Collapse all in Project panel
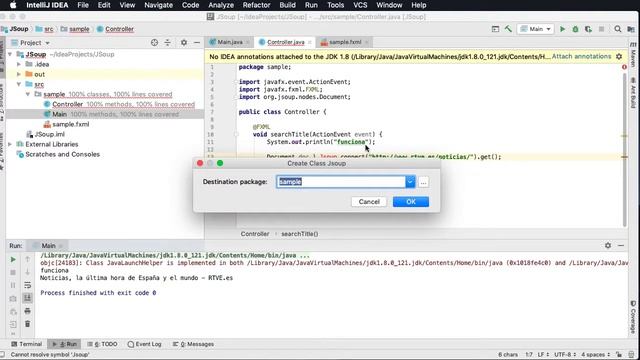Viewport: 640px width, 360px height. pyautogui.click(x=167, y=42)
